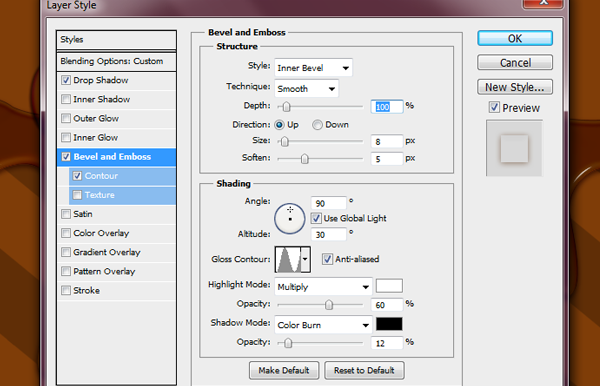This screenshot has height=386, width=600.
Task: Select the Texture sub-item label
Action: pyautogui.click(x=99, y=195)
